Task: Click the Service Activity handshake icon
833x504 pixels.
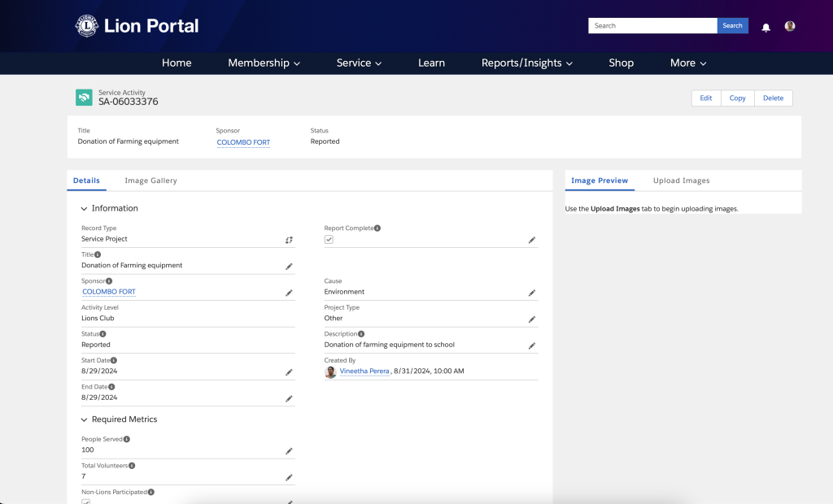Action: tap(84, 98)
